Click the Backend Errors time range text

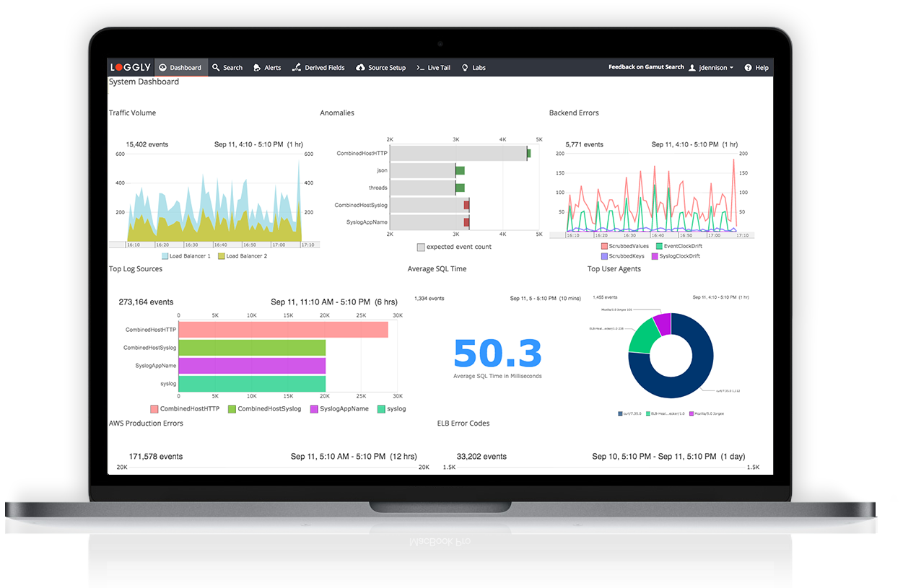click(695, 144)
